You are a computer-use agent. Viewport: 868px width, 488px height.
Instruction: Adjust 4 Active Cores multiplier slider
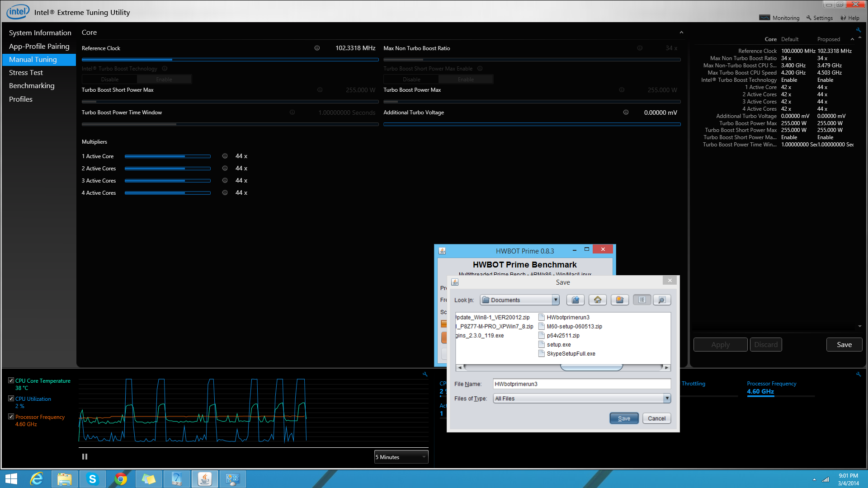pyautogui.click(x=167, y=193)
